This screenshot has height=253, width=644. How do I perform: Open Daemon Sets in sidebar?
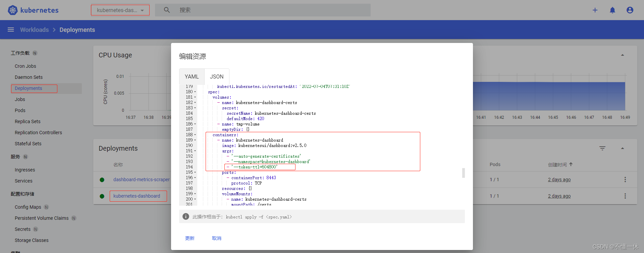(x=29, y=77)
